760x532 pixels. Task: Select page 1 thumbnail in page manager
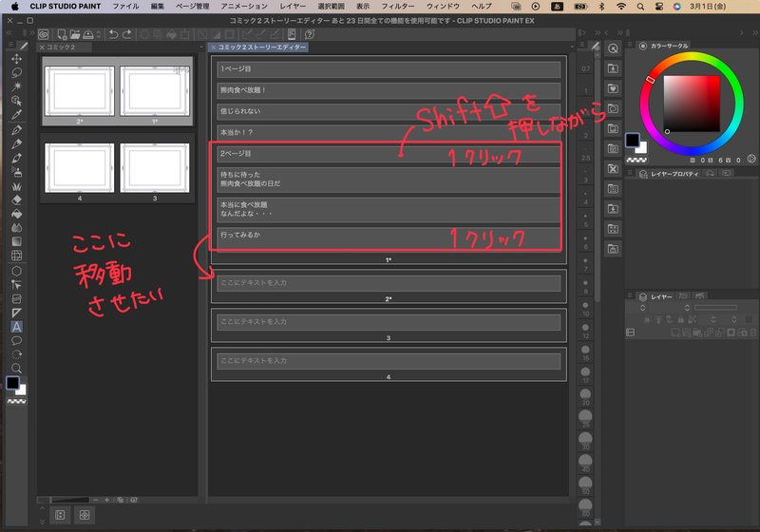(155, 91)
